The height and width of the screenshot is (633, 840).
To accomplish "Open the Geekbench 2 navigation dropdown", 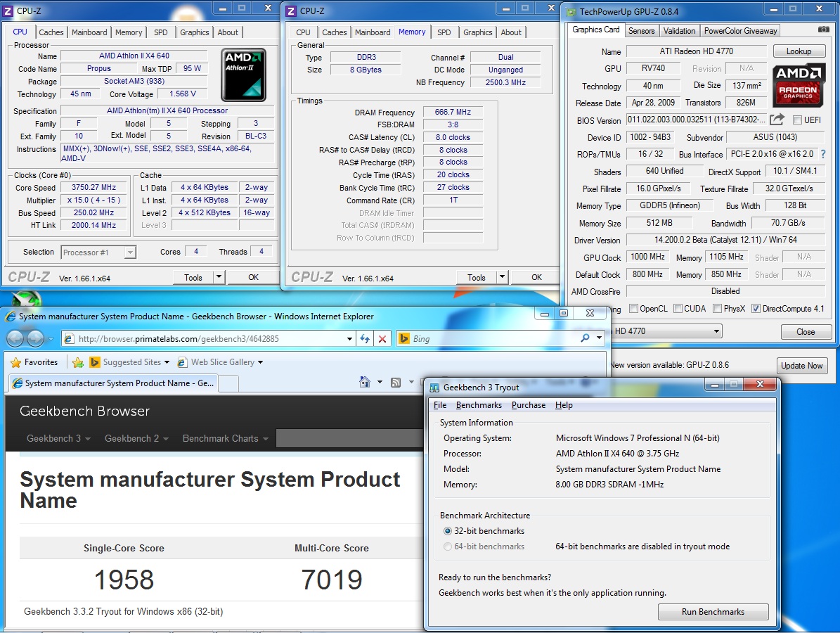I will point(136,438).
